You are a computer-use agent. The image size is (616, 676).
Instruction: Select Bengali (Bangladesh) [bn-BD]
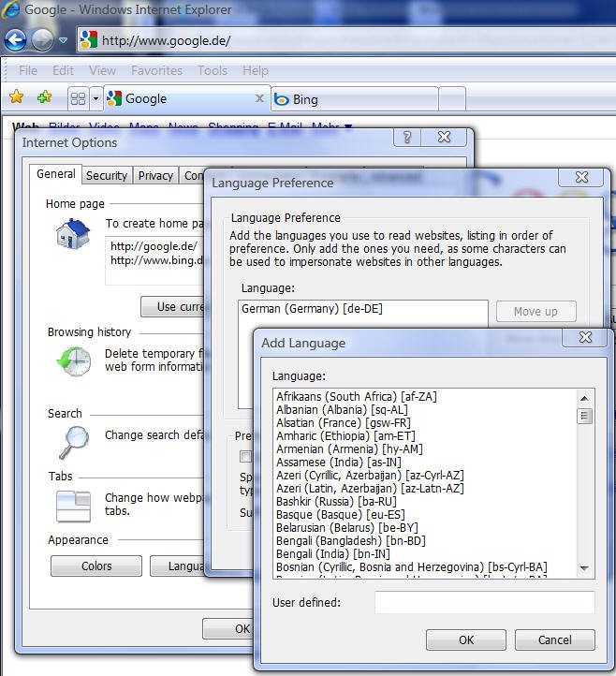[x=351, y=540]
